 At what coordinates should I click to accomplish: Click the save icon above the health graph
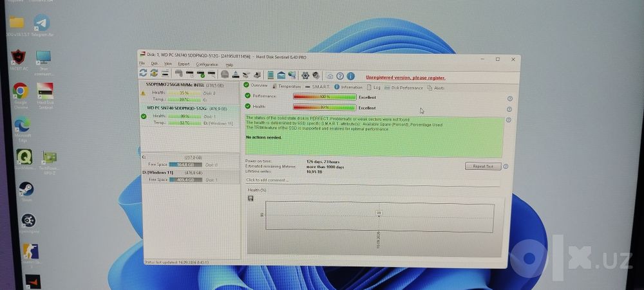251,199
